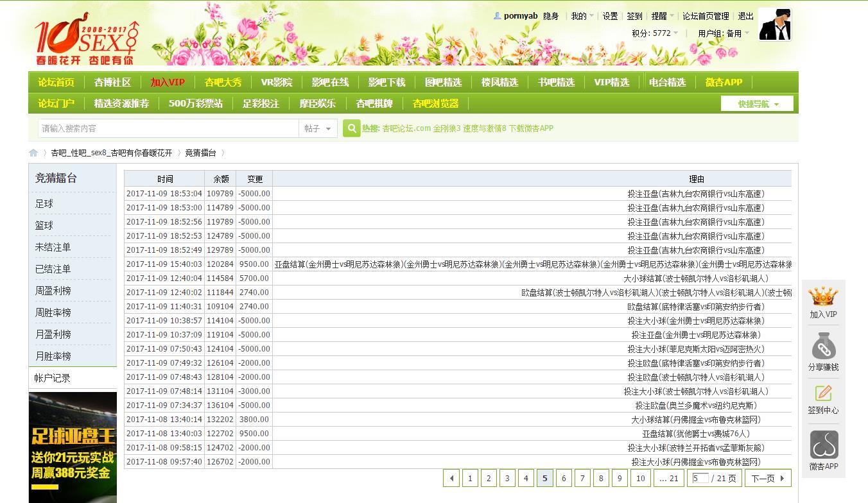Click the 加入VIP crown icon
Image resolution: width=868 pixels, height=503 pixels.
coord(823,297)
